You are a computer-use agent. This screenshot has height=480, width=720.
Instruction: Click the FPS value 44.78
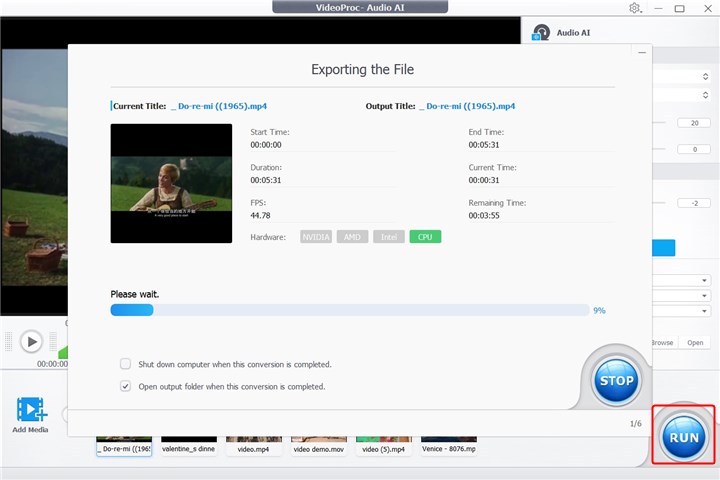[260, 215]
